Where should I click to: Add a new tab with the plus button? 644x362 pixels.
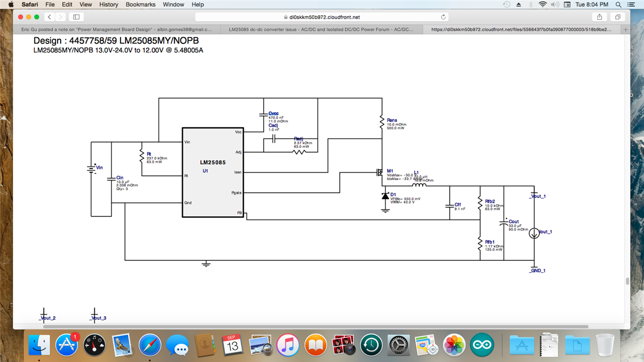[x=625, y=30]
